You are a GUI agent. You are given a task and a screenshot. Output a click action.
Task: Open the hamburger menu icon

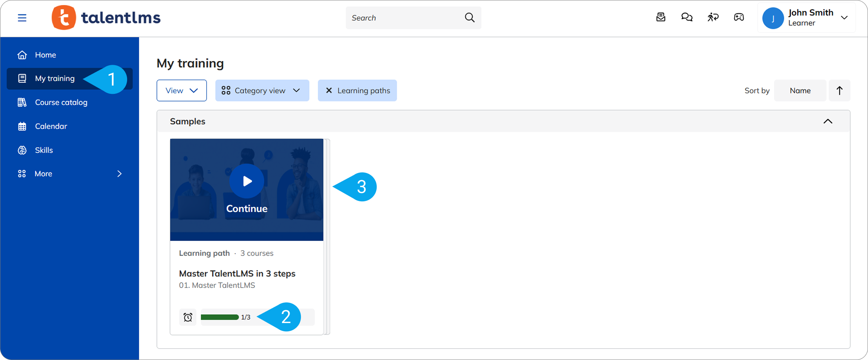(22, 18)
